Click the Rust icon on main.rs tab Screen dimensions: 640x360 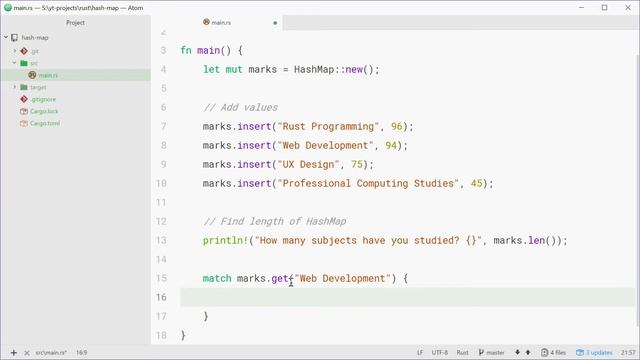pos(207,22)
